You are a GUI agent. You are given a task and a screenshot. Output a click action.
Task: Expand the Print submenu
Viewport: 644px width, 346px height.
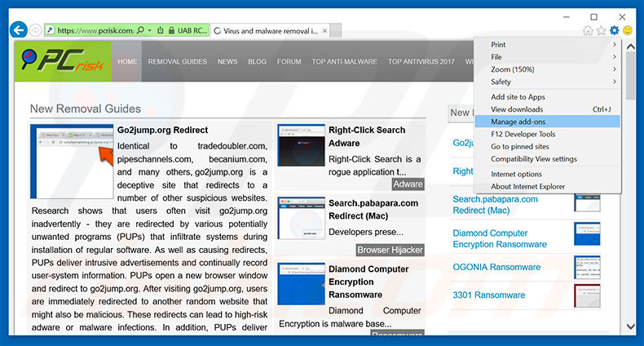click(x=548, y=44)
